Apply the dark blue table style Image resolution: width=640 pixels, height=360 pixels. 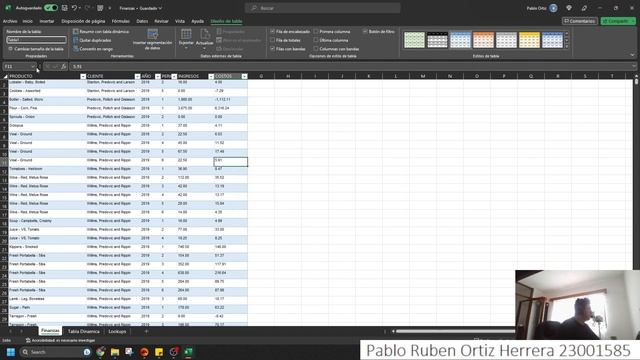pyautogui.click(x=552, y=40)
